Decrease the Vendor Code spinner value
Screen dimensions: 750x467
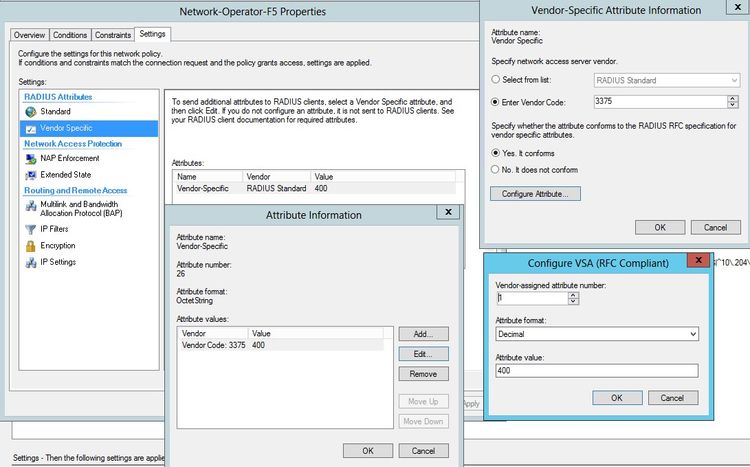pos(732,105)
